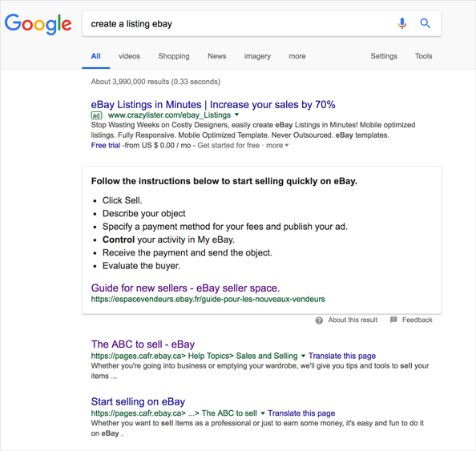The width and height of the screenshot is (476, 451).
Task: Open the Settings menu
Action: click(x=384, y=56)
